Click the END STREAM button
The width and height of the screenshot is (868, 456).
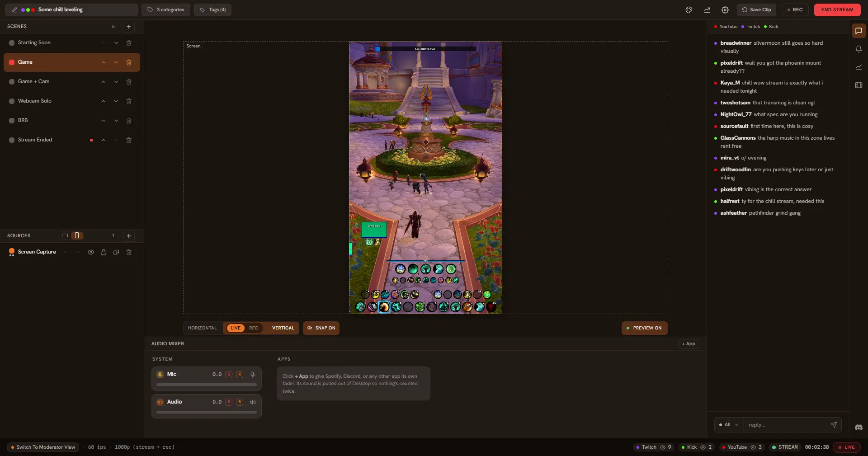pyautogui.click(x=837, y=10)
